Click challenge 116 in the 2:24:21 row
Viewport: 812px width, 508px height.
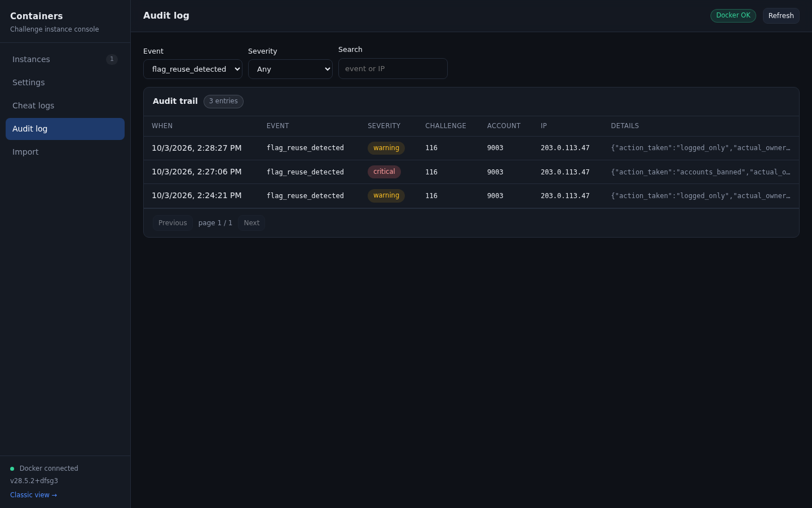coord(431,196)
